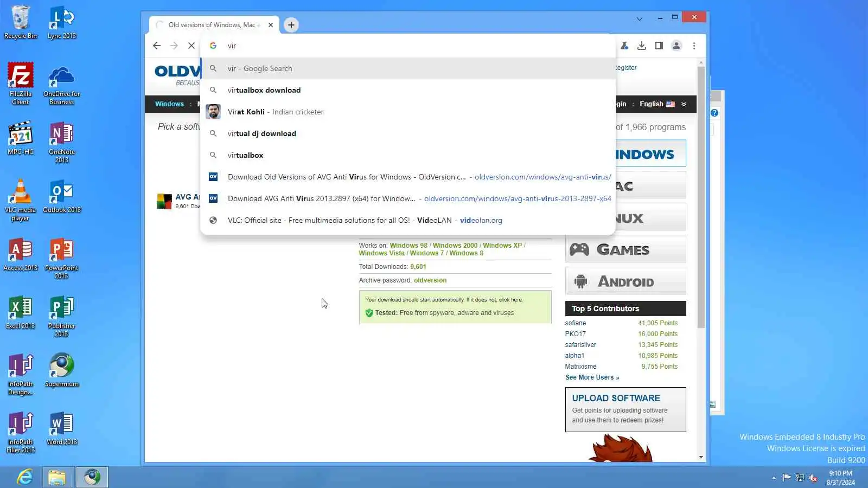Open the Android category button
Viewport: 868px width, 488px height.
(x=626, y=281)
